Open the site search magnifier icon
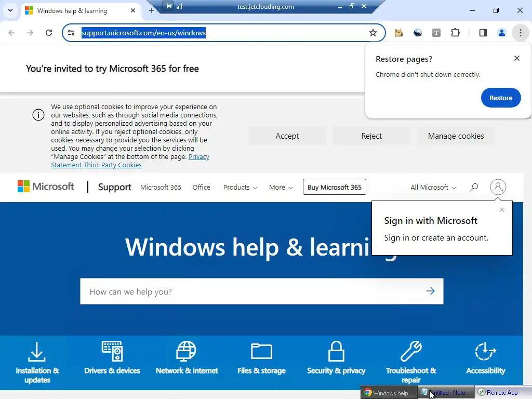 [474, 187]
